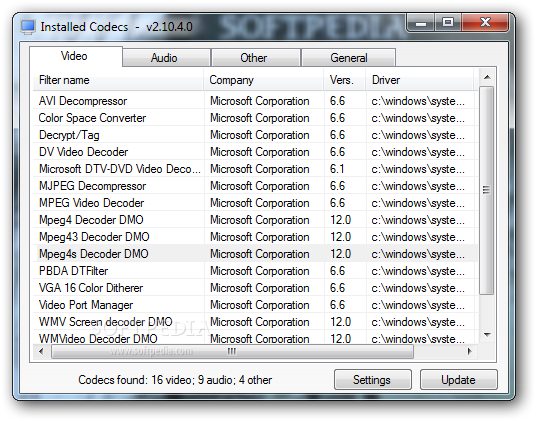536x421 pixels.
Task: Select the VGA 16 Color Ditherer row
Action: click(255, 288)
